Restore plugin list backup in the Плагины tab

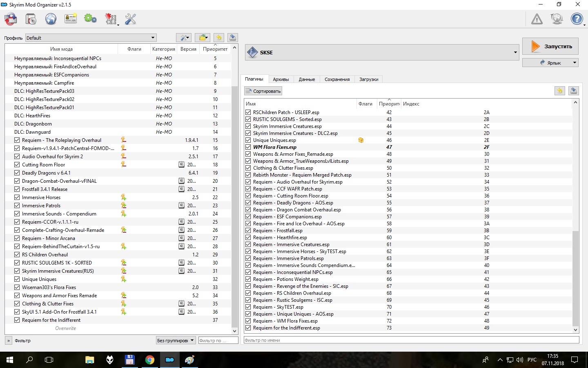tap(560, 91)
